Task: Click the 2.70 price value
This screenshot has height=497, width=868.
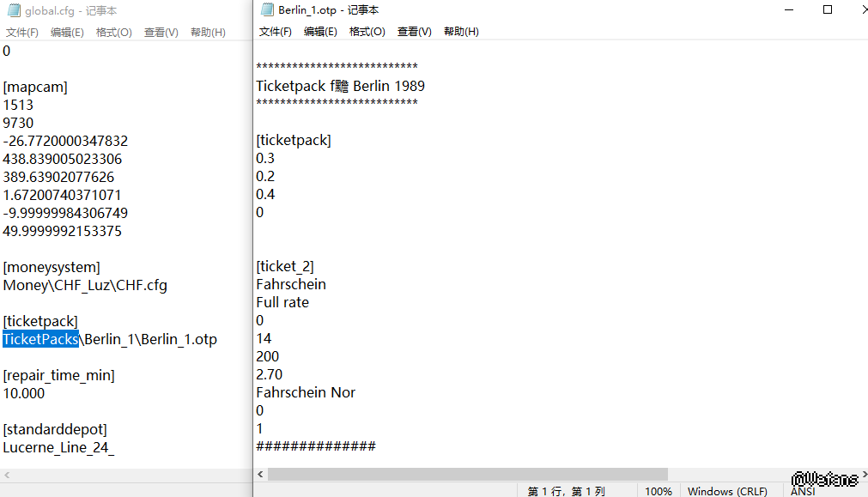Action: 269,375
